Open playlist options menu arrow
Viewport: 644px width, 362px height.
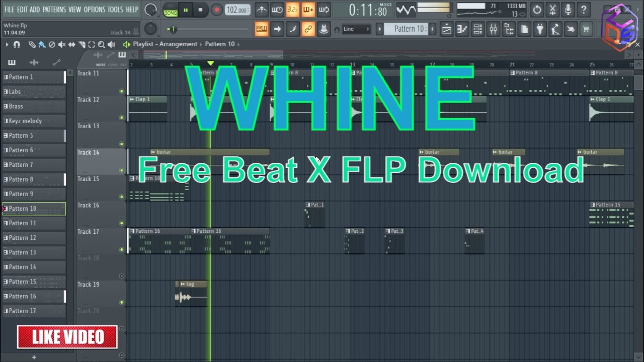(7, 44)
